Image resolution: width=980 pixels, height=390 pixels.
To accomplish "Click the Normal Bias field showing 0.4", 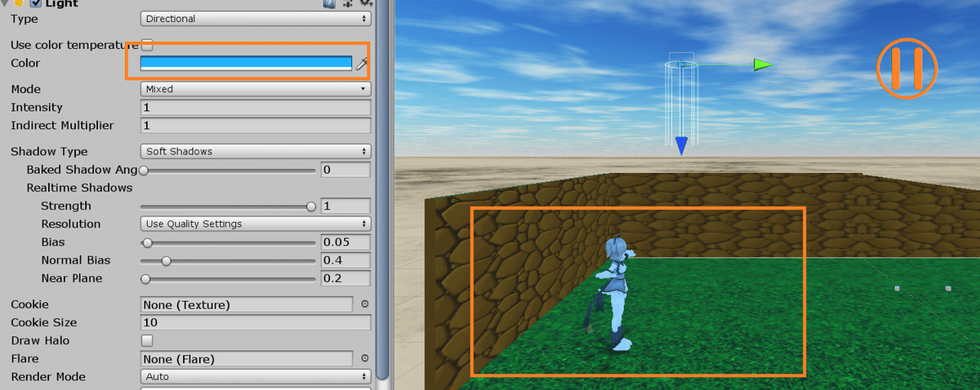I will click(x=346, y=260).
